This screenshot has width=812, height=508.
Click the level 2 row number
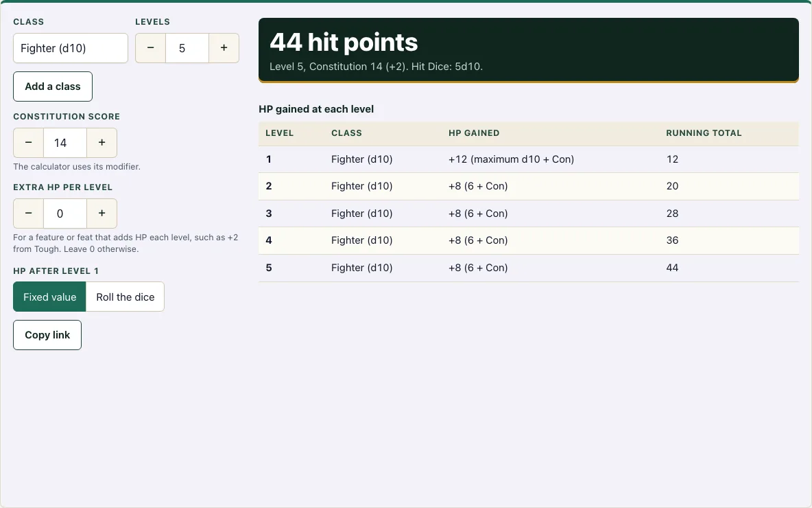pos(269,186)
